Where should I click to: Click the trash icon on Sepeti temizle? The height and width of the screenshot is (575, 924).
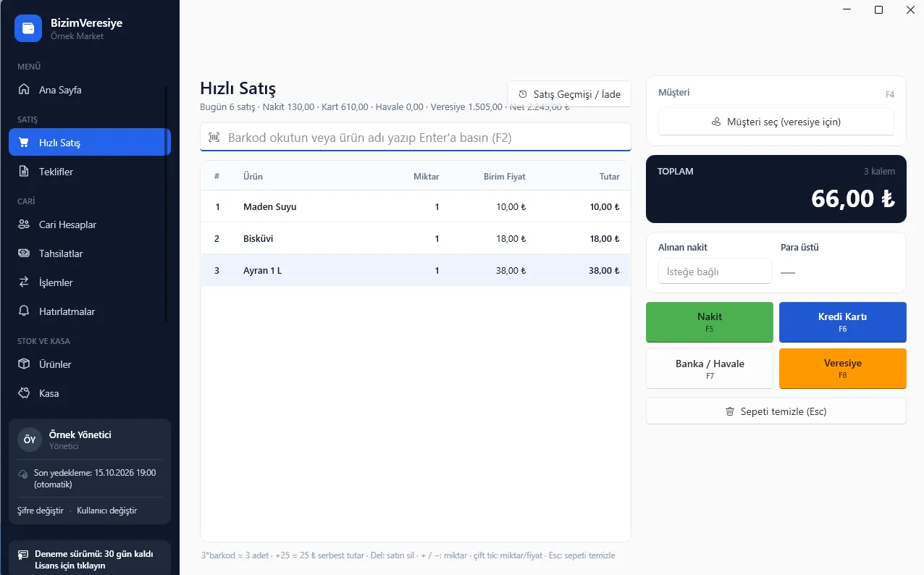tap(730, 411)
